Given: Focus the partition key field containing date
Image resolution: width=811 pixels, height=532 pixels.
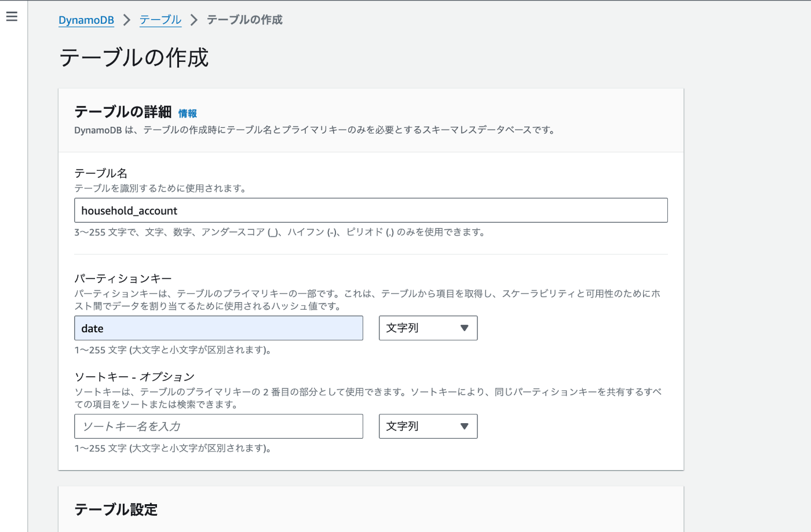Looking at the screenshot, I should coord(218,328).
